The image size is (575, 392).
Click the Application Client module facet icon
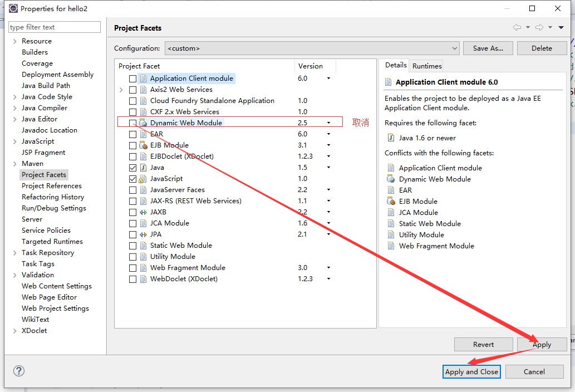(x=144, y=79)
